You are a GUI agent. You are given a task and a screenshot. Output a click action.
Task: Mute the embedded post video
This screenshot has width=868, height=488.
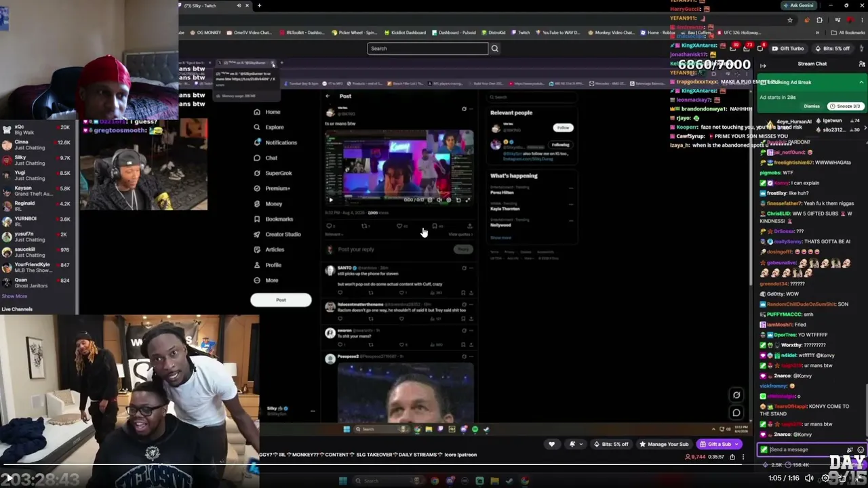[x=439, y=200]
